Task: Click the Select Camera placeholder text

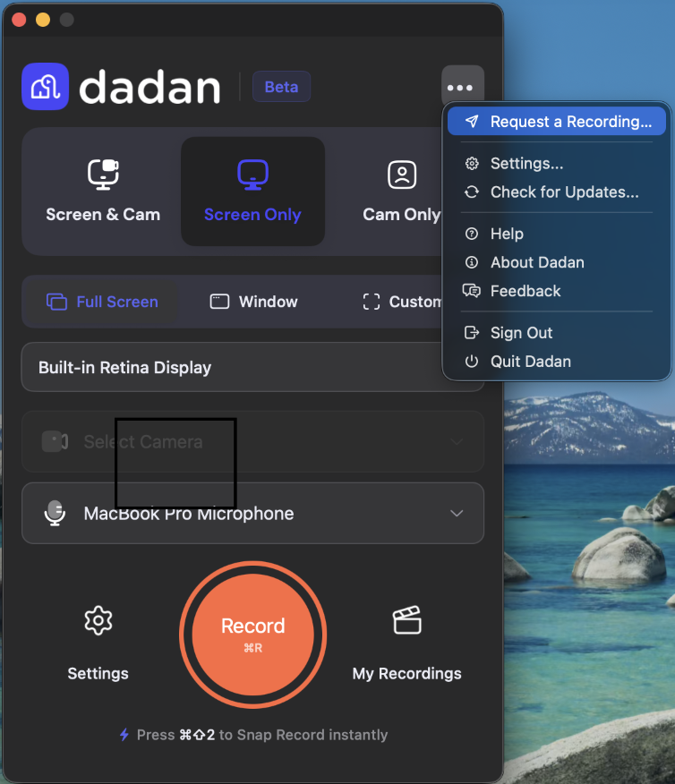Action: pyautogui.click(x=143, y=441)
